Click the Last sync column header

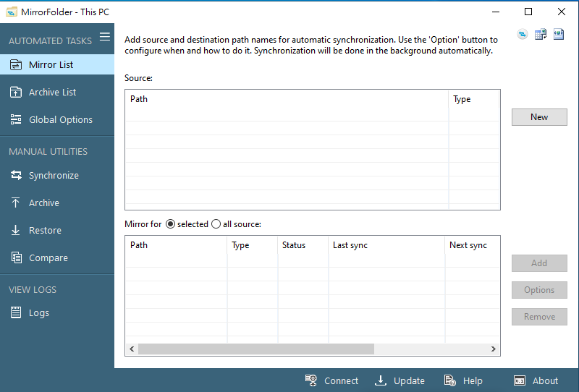coord(350,245)
